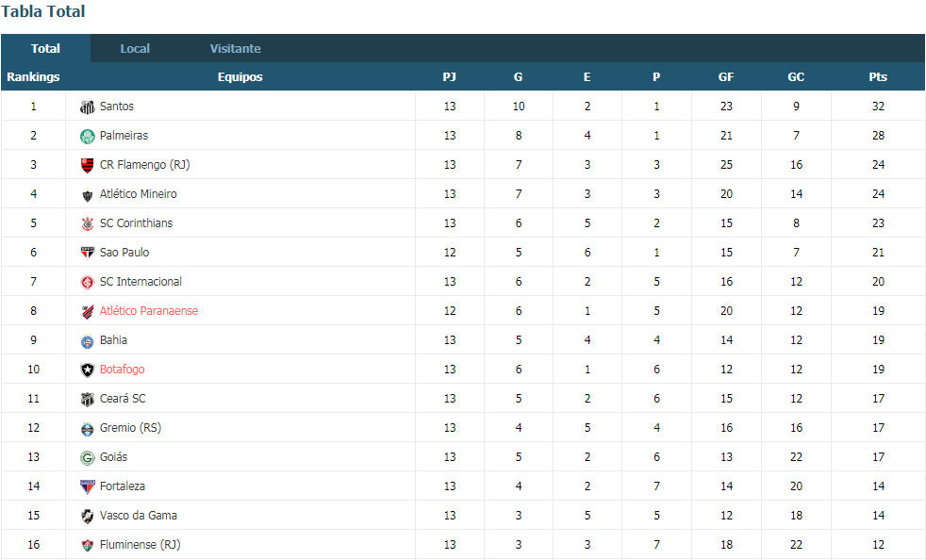
Task: Click the SC Internacional crest icon
Action: pos(88,283)
